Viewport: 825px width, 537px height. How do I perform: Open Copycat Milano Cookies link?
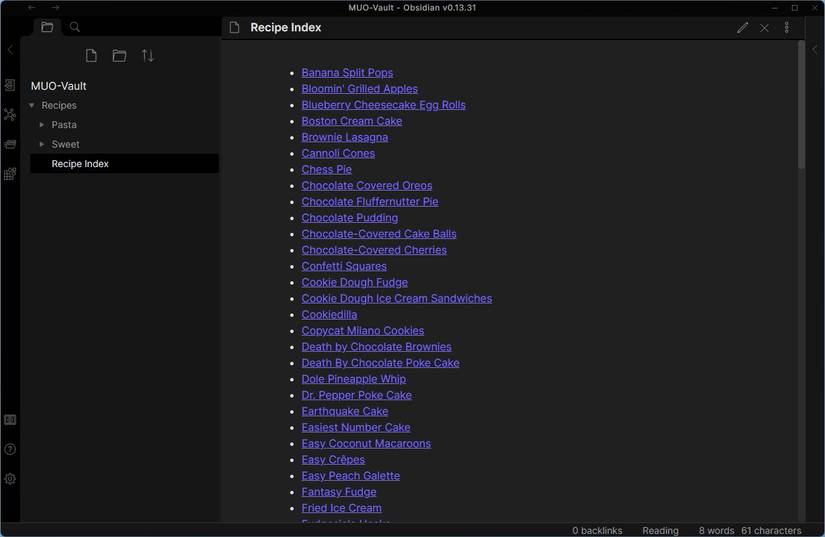pos(363,331)
